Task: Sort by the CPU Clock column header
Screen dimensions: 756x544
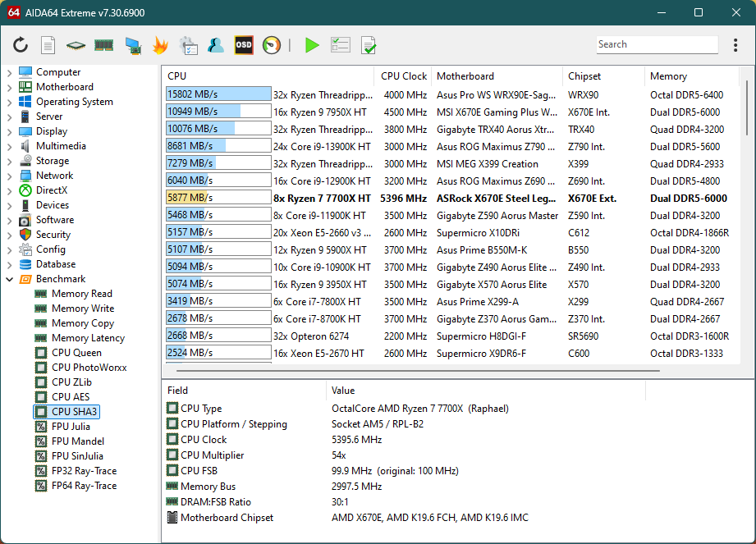Action: coord(403,76)
